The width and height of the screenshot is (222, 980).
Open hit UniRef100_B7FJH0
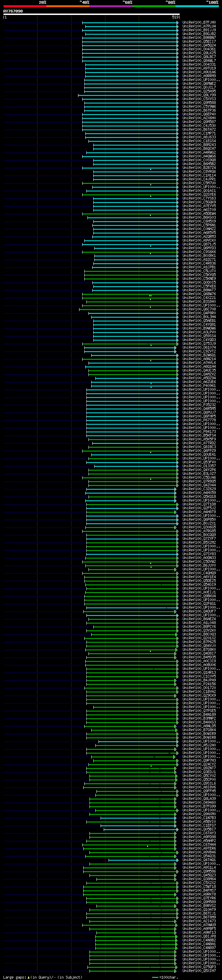point(199,23)
